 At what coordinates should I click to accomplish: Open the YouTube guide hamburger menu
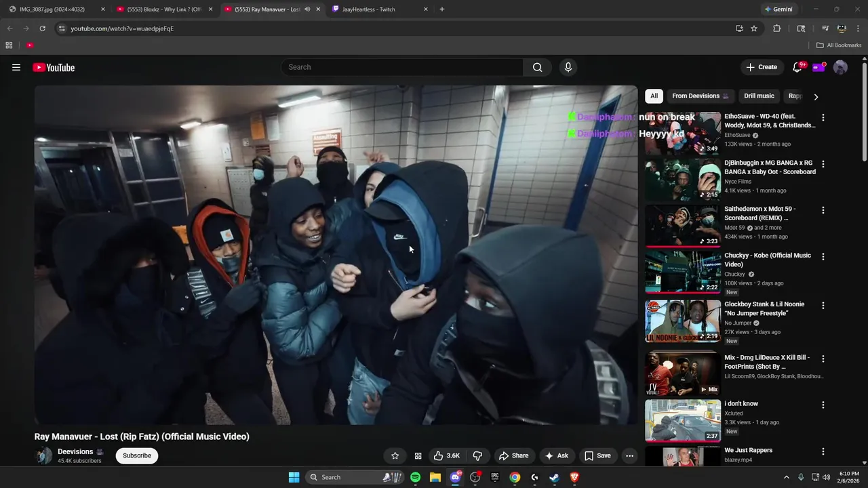pos(16,67)
